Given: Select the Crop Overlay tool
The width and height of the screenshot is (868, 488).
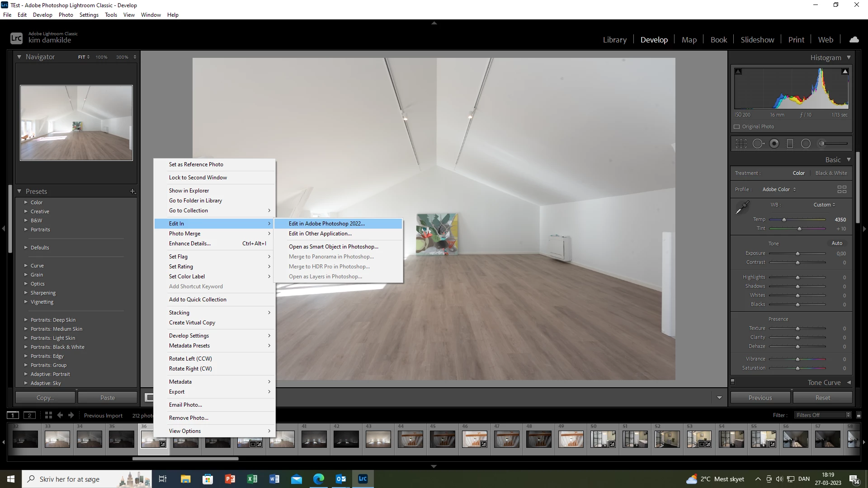Looking at the screenshot, I should coord(741,144).
